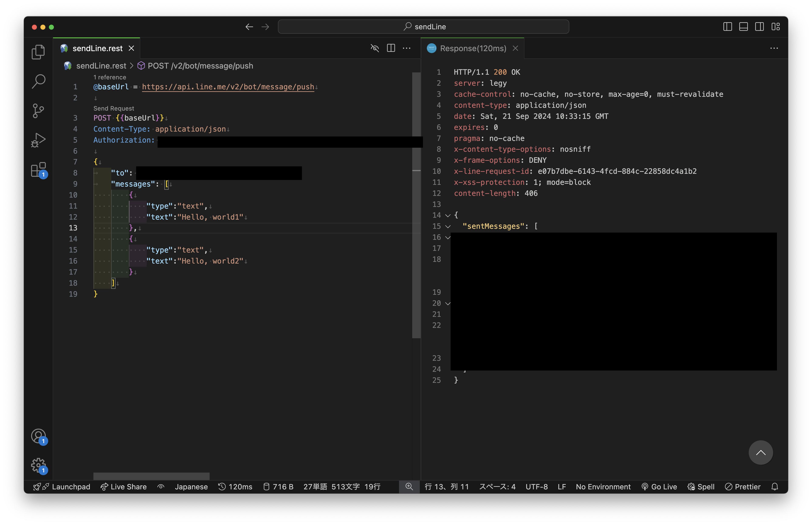Image resolution: width=812 pixels, height=525 pixels.
Task: Click Go Live in status bar
Action: (659, 486)
